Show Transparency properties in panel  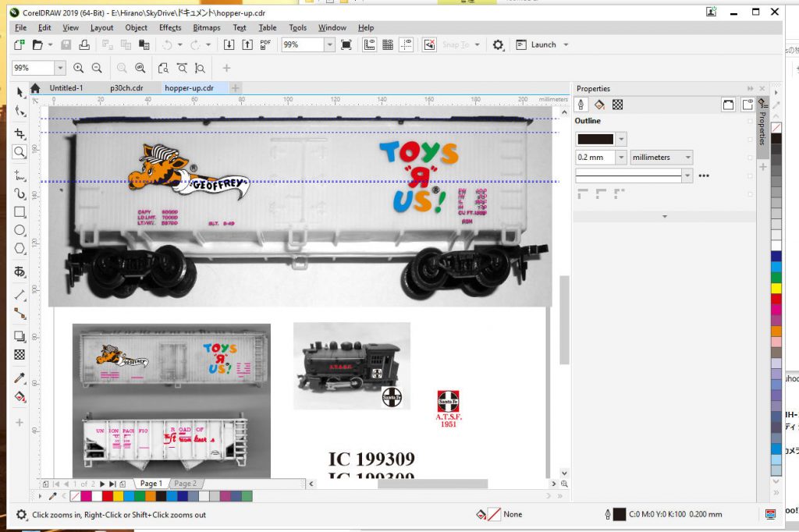point(618,105)
